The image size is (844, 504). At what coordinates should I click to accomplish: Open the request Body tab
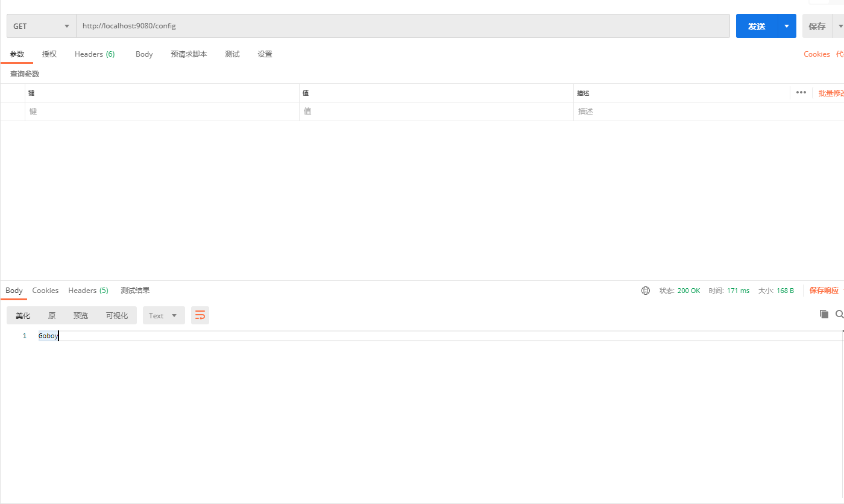click(x=144, y=54)
